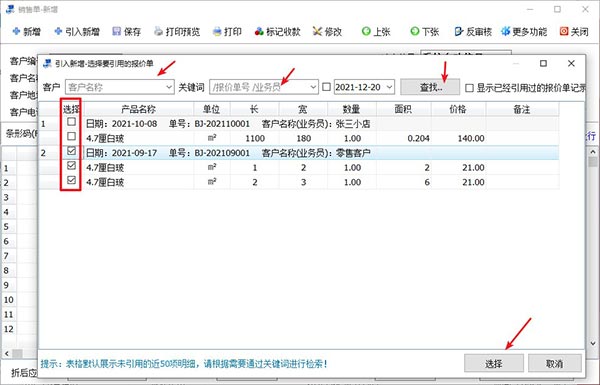Check the box for quote BJ-202110001 header

tap(71, 122)
